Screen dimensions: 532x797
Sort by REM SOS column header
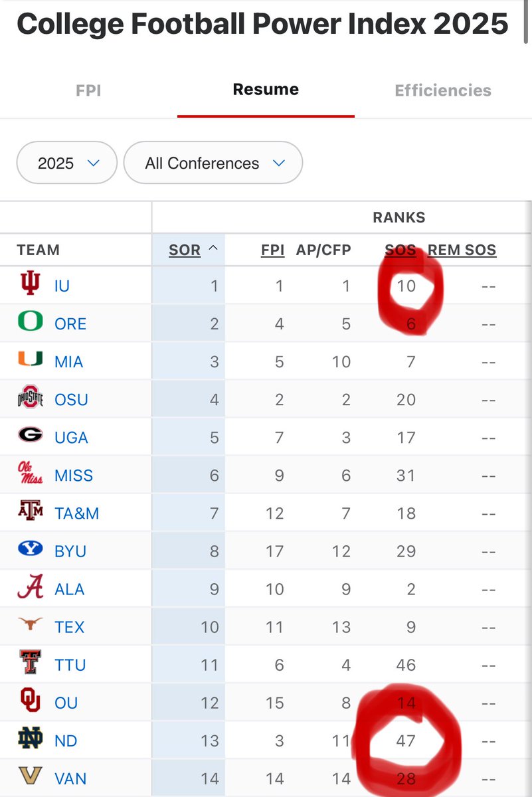[462, 250]
